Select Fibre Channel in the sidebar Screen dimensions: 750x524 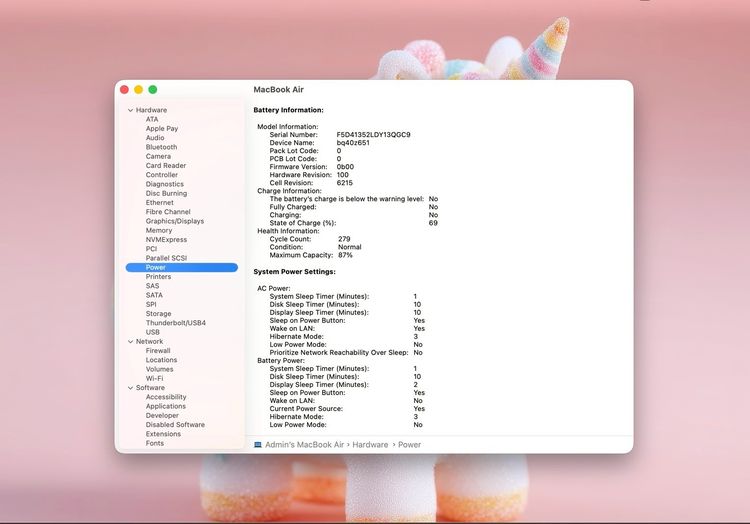click(x=168, y=212)
